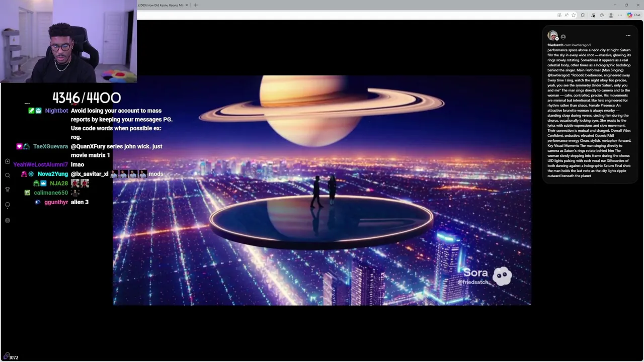Click the Saturn video player
The width and height of the screenshot is (644, 362).
coord(322,190)
